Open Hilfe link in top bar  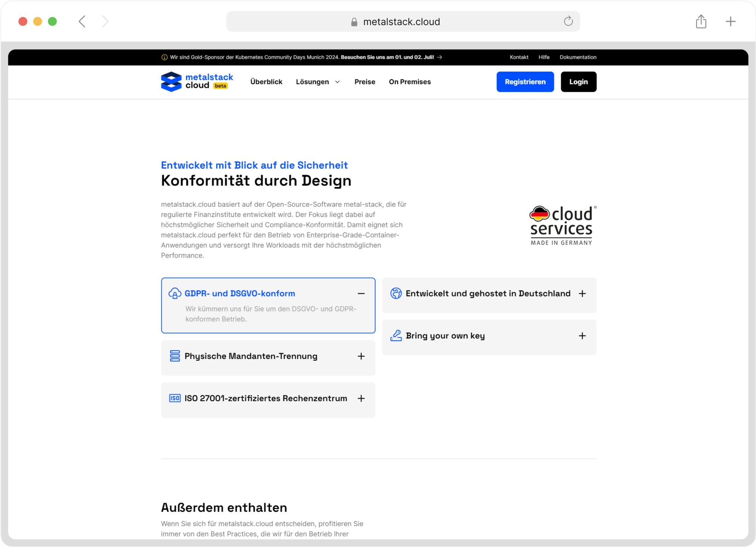[x=544, y=57]
